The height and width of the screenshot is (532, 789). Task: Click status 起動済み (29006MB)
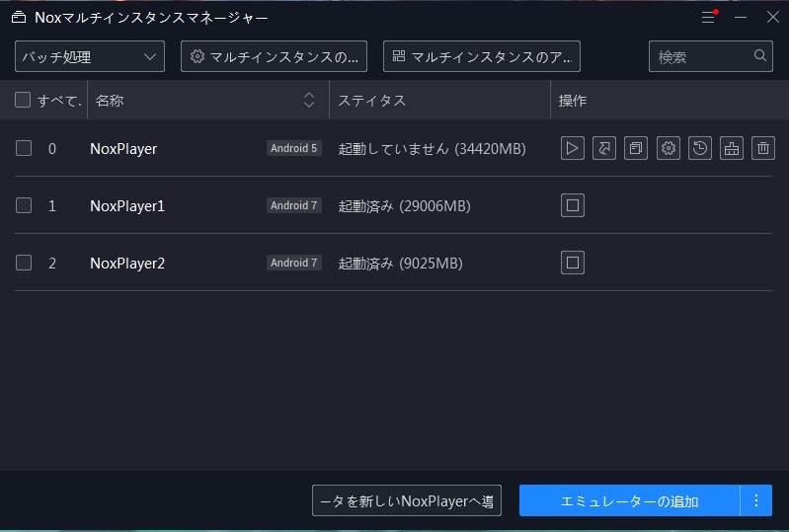(x=404, y=206)
